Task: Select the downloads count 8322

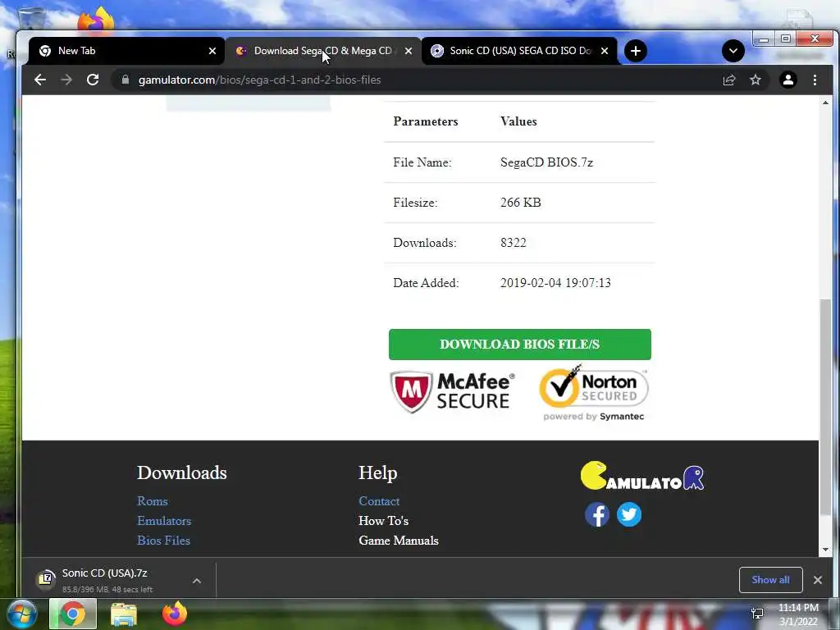Action: (x=514, y=243)
